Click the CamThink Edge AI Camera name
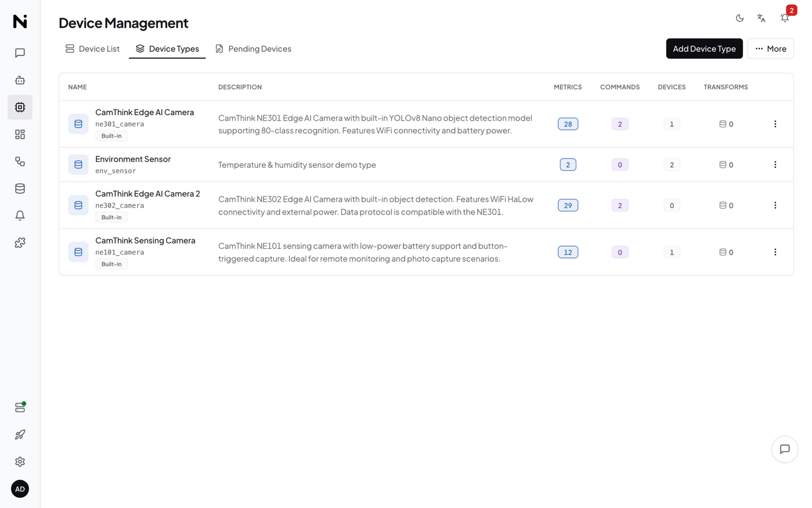The image size is (812, 508). click(x=144, y=112)
